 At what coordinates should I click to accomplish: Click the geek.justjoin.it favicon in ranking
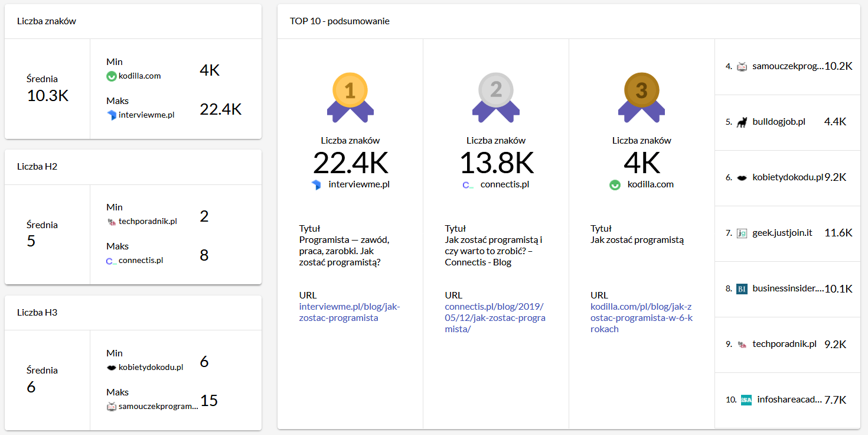(x=742, y=233)
